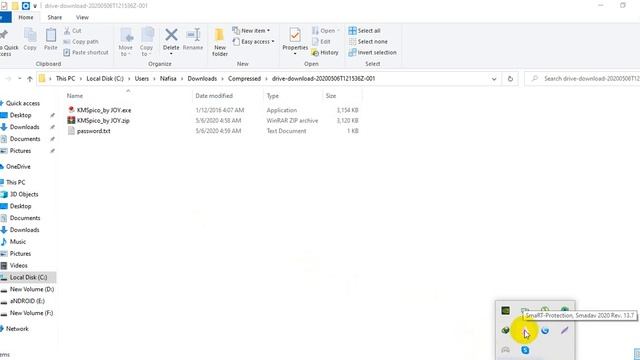The height and width of the screenshot is (360, 640).
Task: Sort by the Type column header
Action: point(273,96)
